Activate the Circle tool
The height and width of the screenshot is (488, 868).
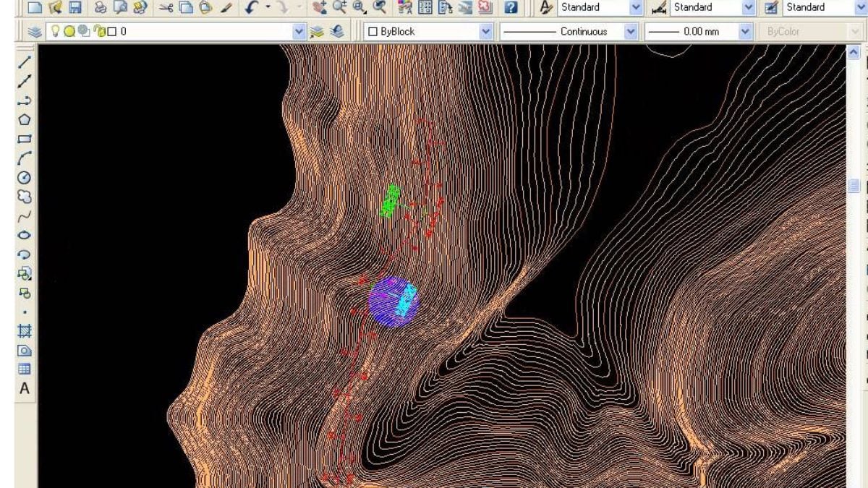24,177
